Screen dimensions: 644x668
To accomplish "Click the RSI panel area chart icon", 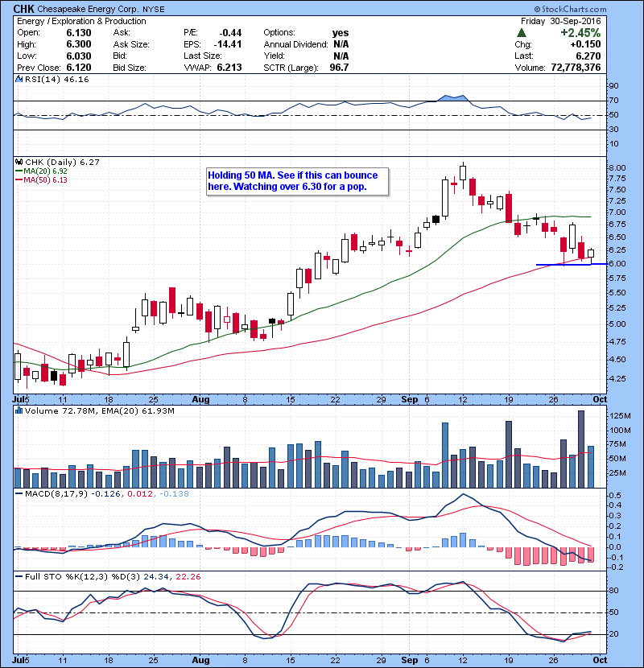I will click(18, 79).
